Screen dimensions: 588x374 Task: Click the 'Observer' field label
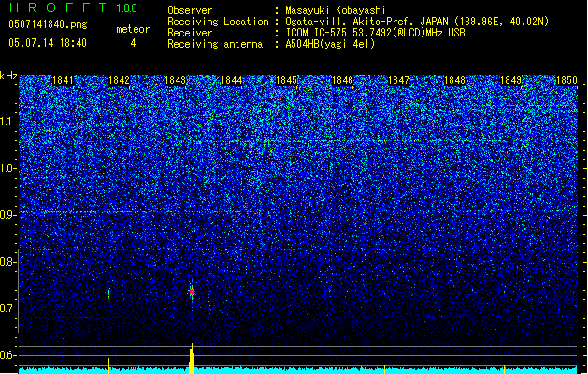tap(190, 10)
